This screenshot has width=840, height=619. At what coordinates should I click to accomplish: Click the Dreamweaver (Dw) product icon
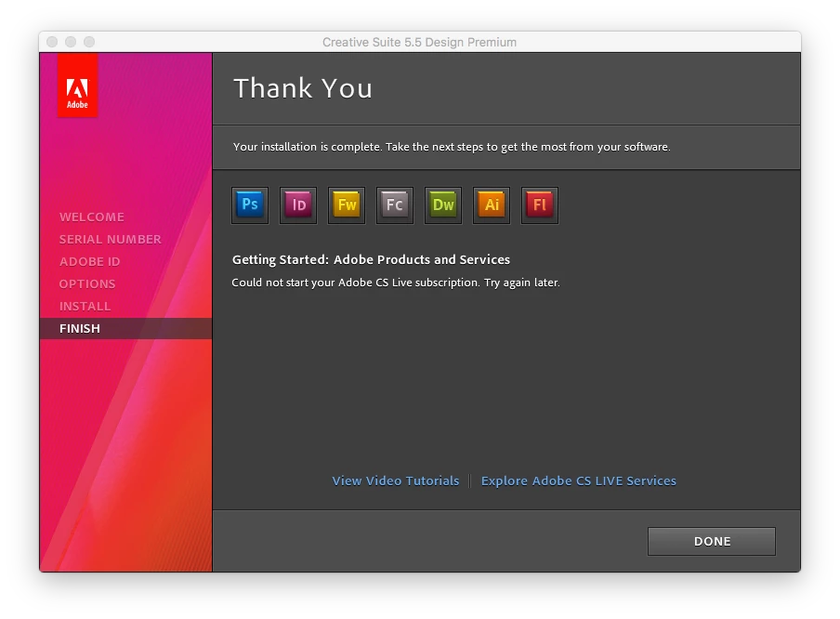(x=443, y=205)
